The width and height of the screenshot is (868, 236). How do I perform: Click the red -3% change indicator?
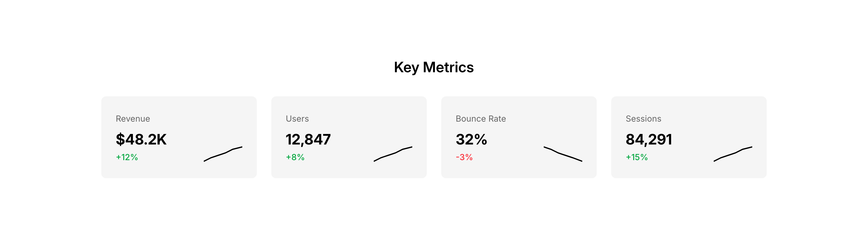point(464,157)
